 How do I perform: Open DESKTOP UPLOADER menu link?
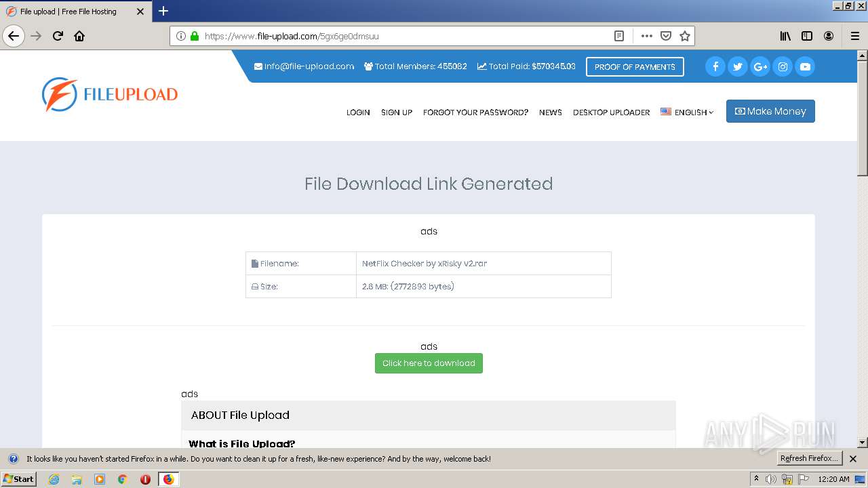coord(612,113)
